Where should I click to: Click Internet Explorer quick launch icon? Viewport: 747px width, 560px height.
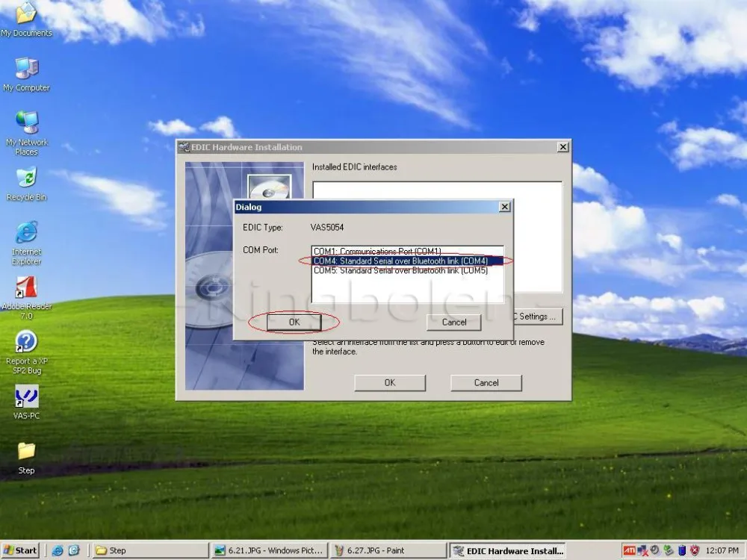click(x=58, y=550)
